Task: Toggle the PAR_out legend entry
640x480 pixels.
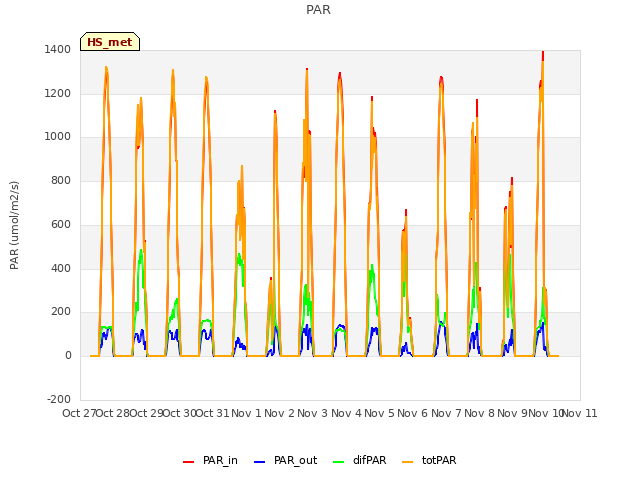Action: 285,461
